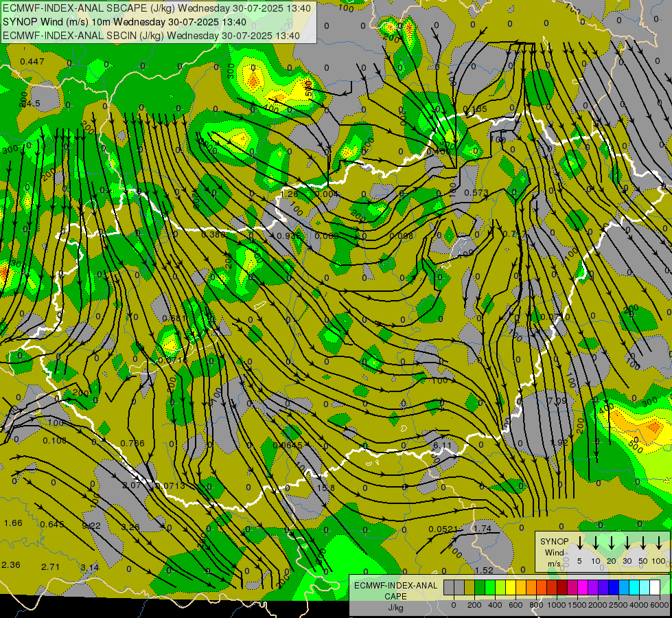Click the 'm/s' unit in wind legend
The width and height of the screenshot is (672, 618).
tap(554, 563)
